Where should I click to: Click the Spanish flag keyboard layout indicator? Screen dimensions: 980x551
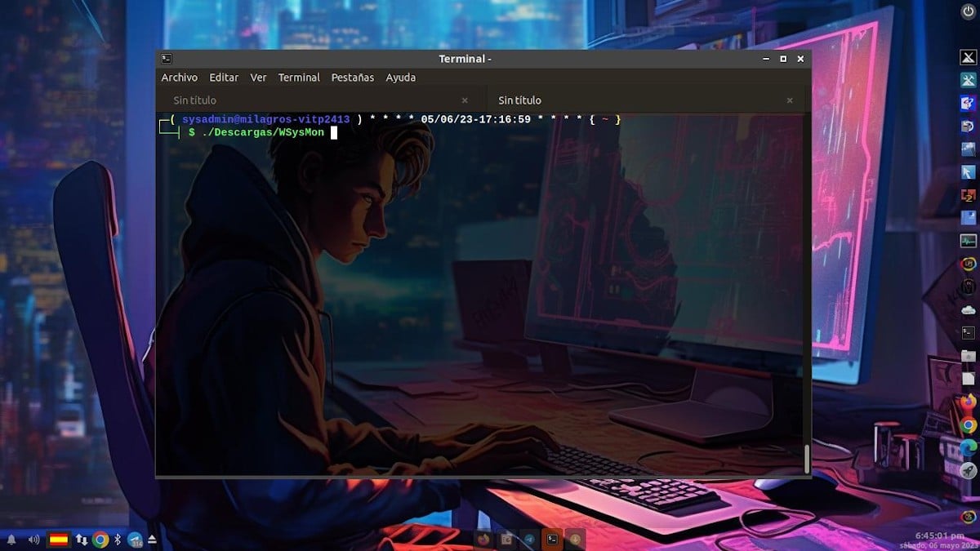(x=59, y=540)
